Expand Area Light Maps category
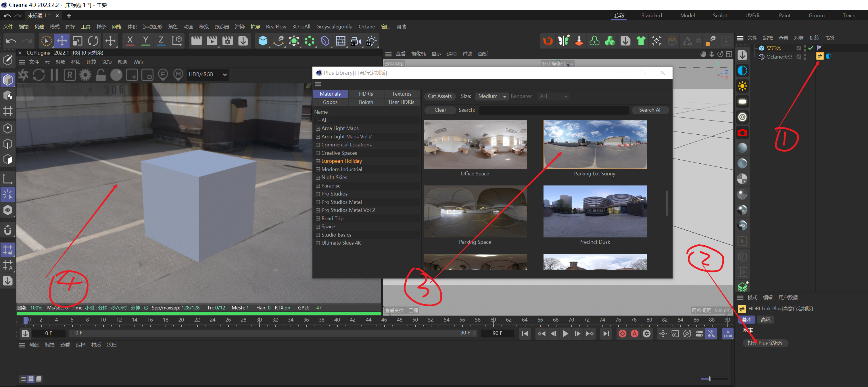The image size is (868, 387). (x=317, y=129)
